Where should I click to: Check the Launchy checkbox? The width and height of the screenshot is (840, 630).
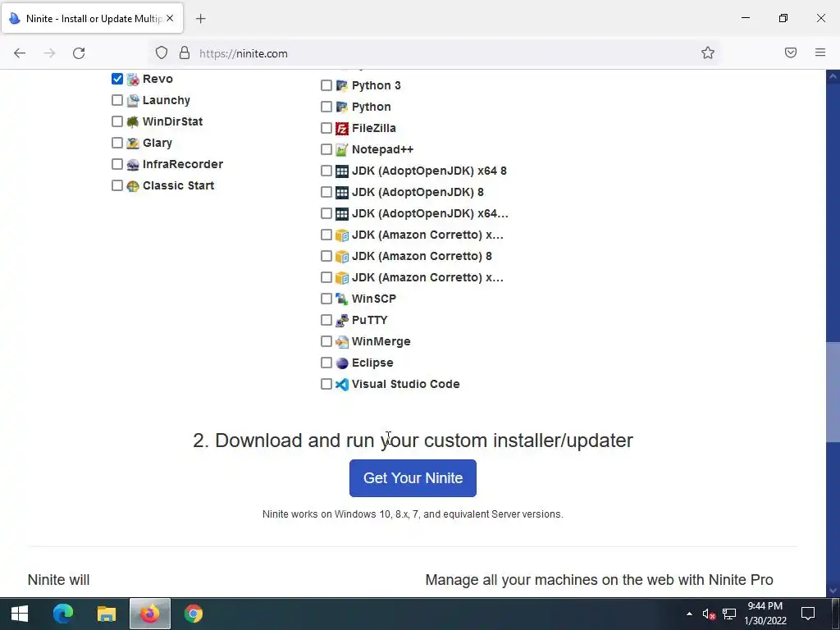pyautogui.click(x=117, y=100)
